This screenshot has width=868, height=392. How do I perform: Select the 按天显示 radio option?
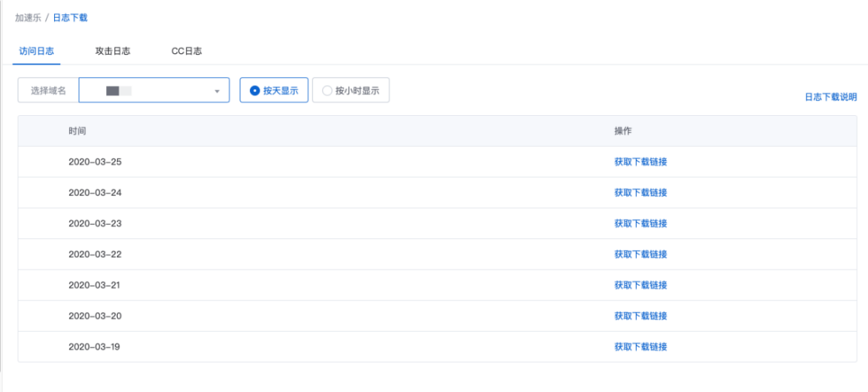tap(274, 91)
